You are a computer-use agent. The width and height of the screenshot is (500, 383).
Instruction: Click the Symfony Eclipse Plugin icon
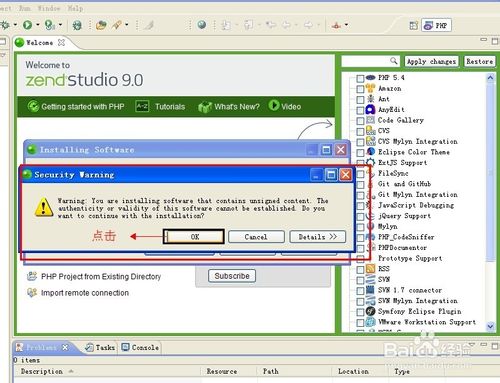click(370, 311)
